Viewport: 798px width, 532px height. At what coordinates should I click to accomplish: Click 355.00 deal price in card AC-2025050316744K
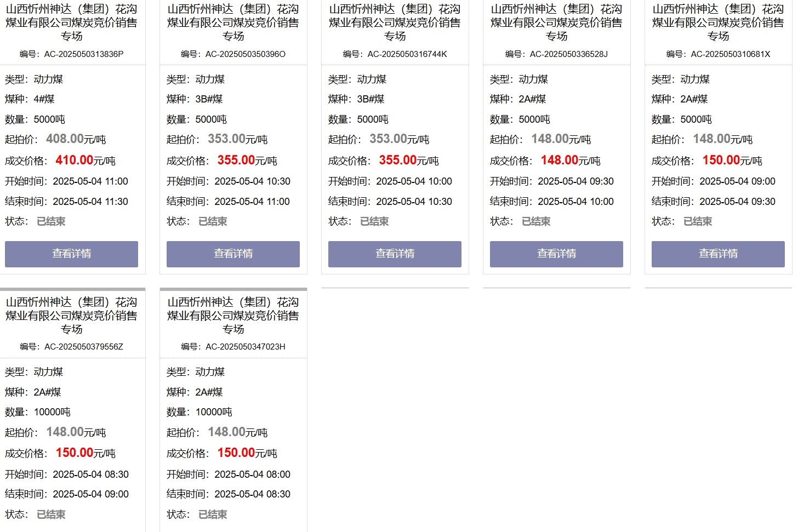[x=398, y=160]
